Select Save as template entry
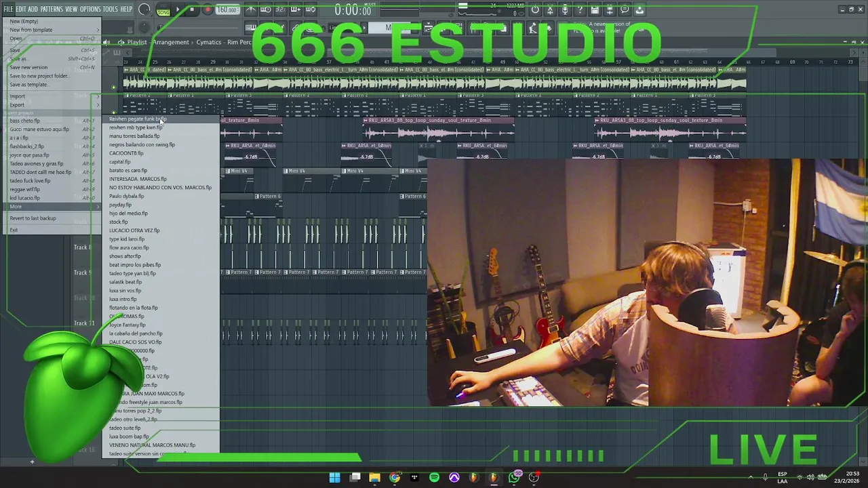Image resolution: width=868 pixels, height=488 pixels. [x=52, y=85]
